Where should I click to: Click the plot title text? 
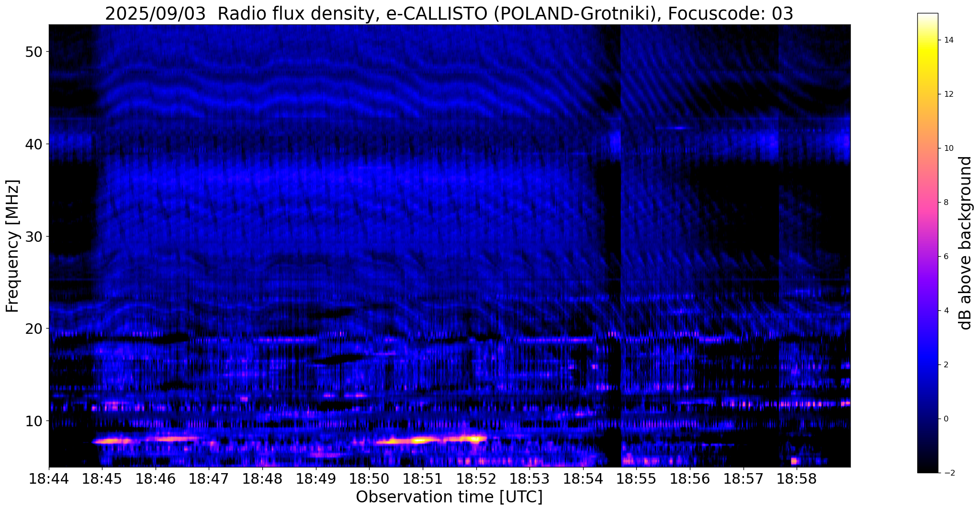[449, 13]
